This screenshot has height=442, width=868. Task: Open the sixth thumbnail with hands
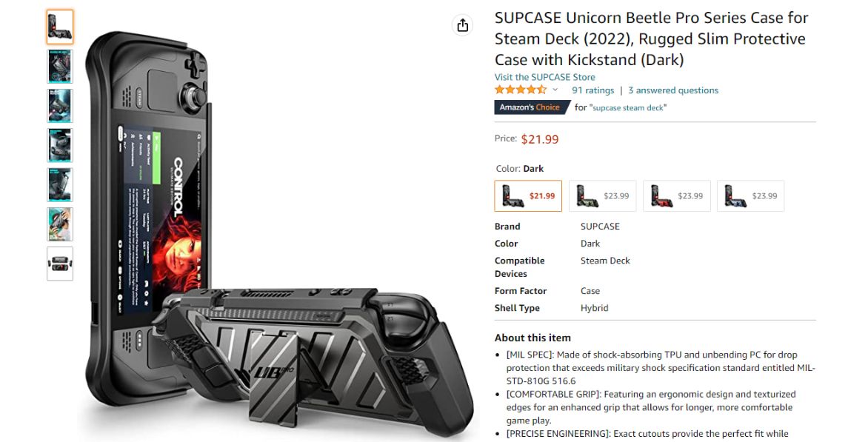coord(60,224)
